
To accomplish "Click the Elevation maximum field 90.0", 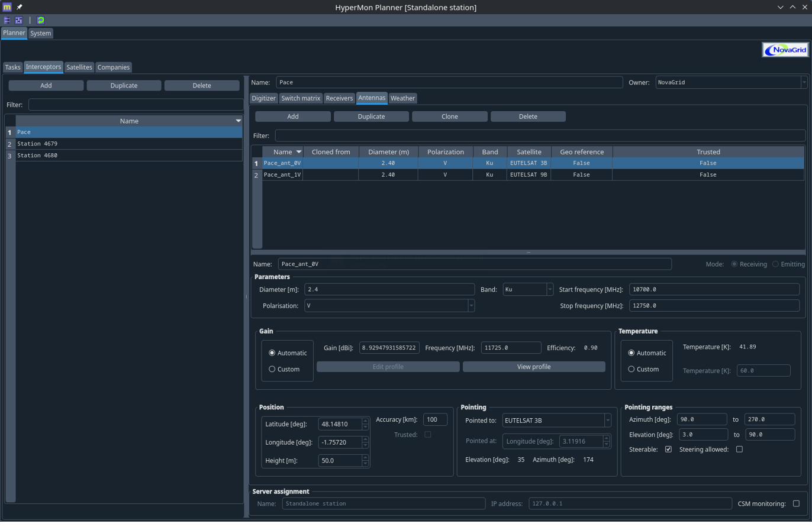I will coord(769,434).
